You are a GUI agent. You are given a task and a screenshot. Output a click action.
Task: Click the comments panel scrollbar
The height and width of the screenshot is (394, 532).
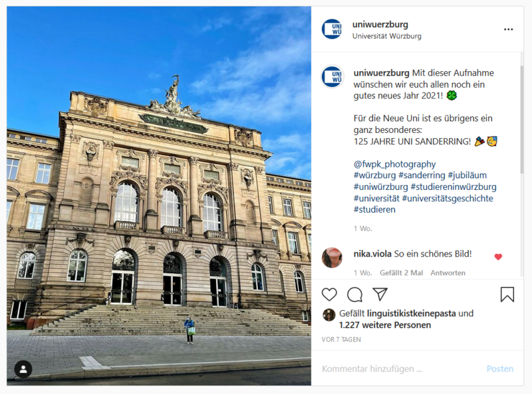521,120
